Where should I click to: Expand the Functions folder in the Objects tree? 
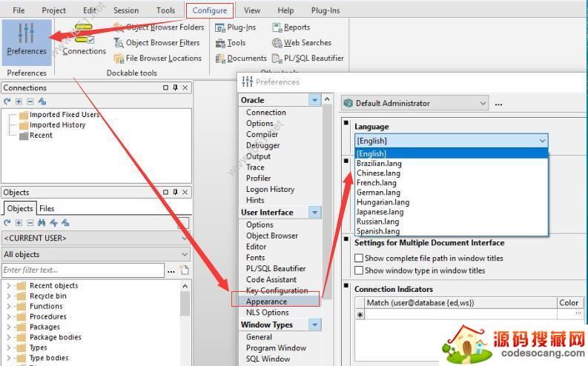pyautogui.click(x=9, y=307)
